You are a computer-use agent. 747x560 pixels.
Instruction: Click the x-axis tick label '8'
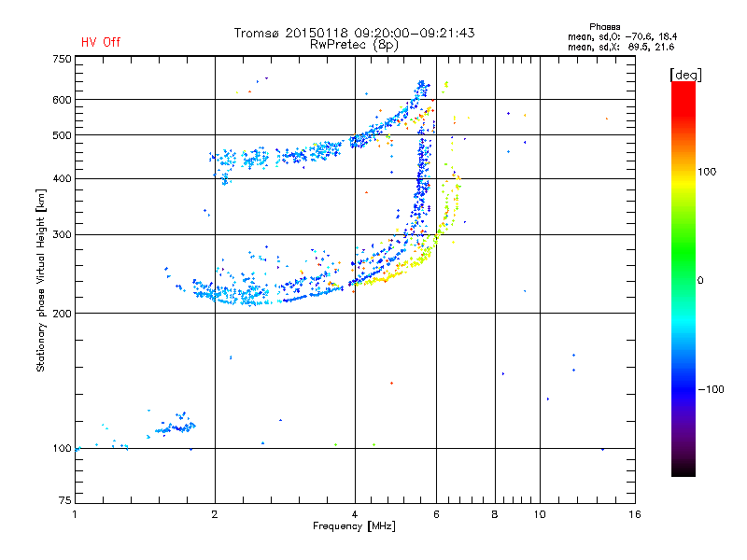pyautogui.click(x=495, y=514)
